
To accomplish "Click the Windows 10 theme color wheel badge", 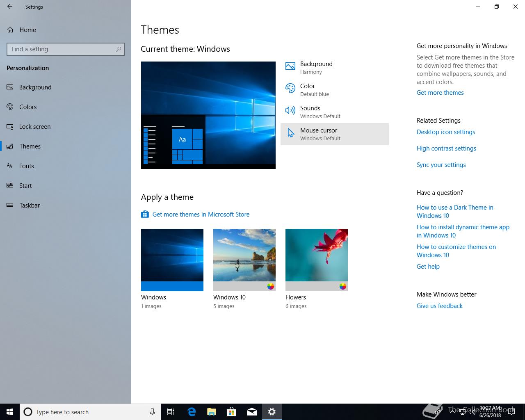I will click(271, 286).
